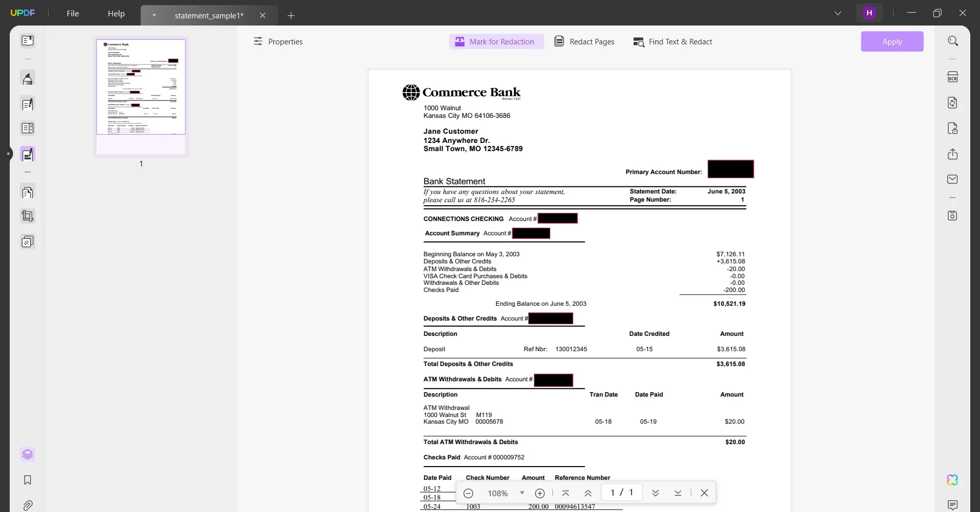
Task: Select Connections Checking account redaction mark
Action: pos(557,218)
